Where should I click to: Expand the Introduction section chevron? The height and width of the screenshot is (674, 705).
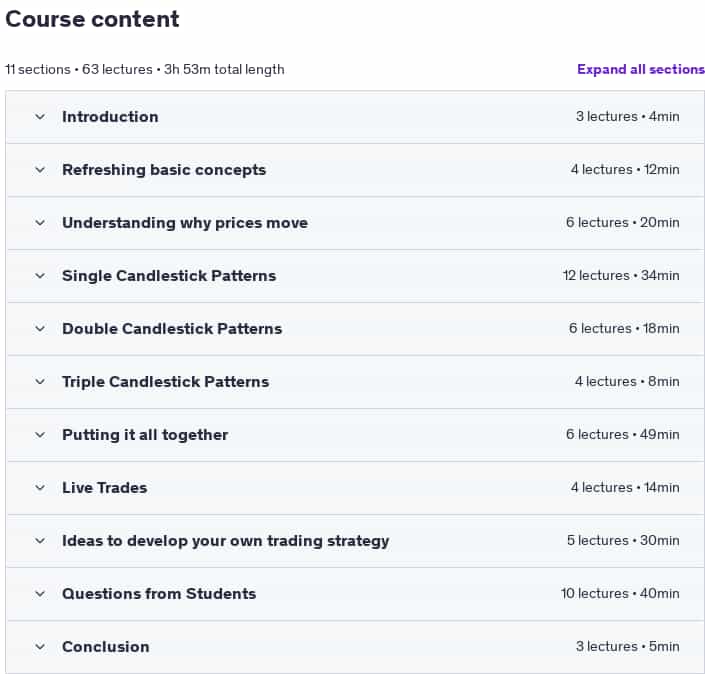40,117
